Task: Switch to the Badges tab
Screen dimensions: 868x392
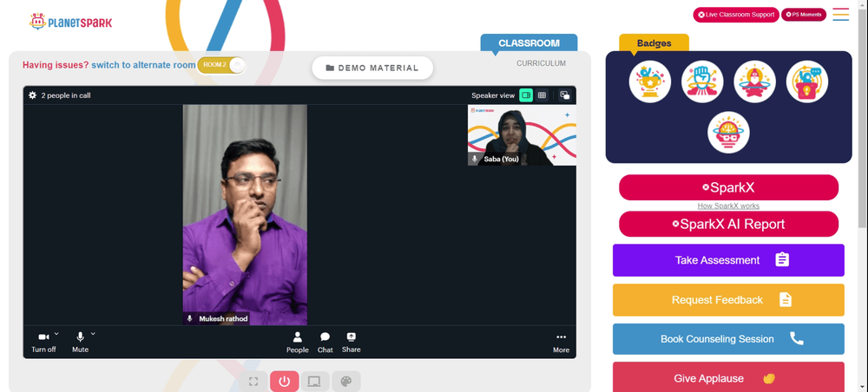Action: point(654,43)
